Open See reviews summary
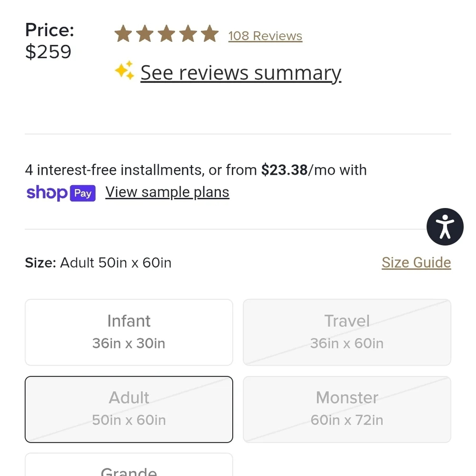Viewport: 476px width, 476px height. tap(241, 73)
